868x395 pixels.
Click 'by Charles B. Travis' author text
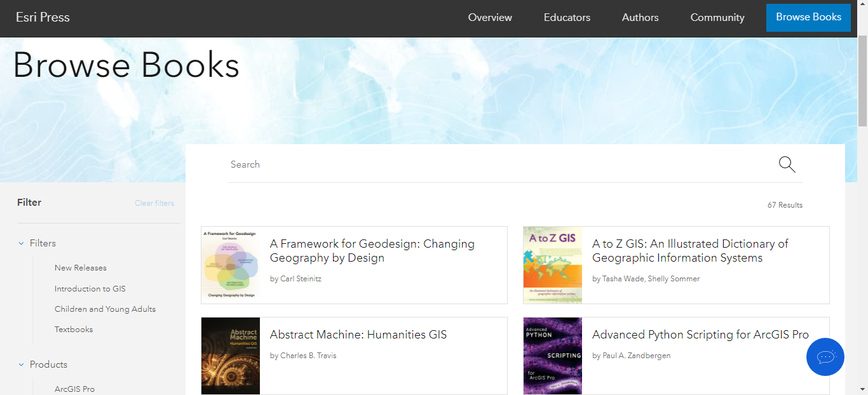(303, 356)
